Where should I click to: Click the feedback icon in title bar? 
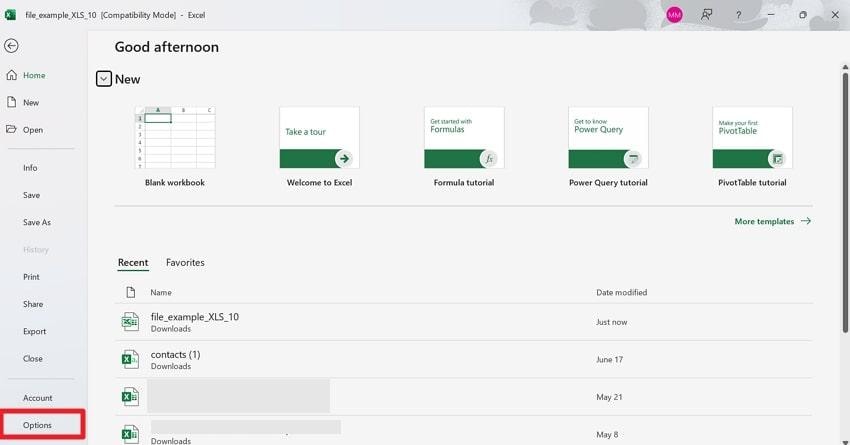(706, 15)
